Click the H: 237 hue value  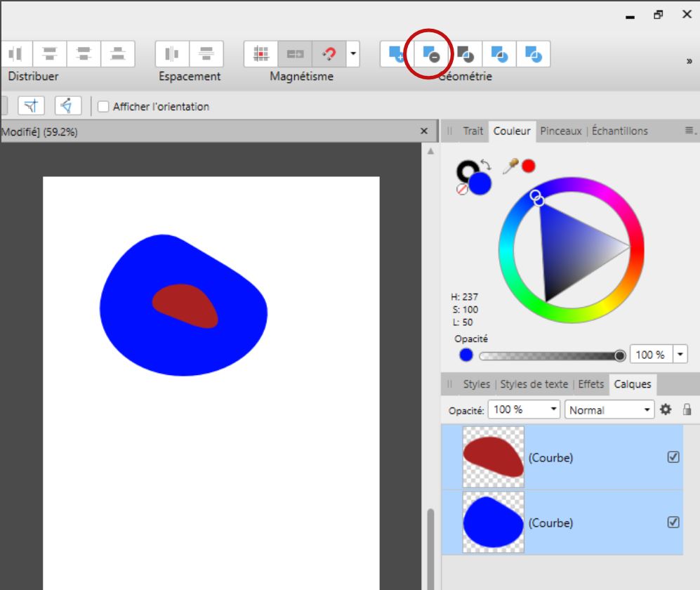(x=464, y=297)
